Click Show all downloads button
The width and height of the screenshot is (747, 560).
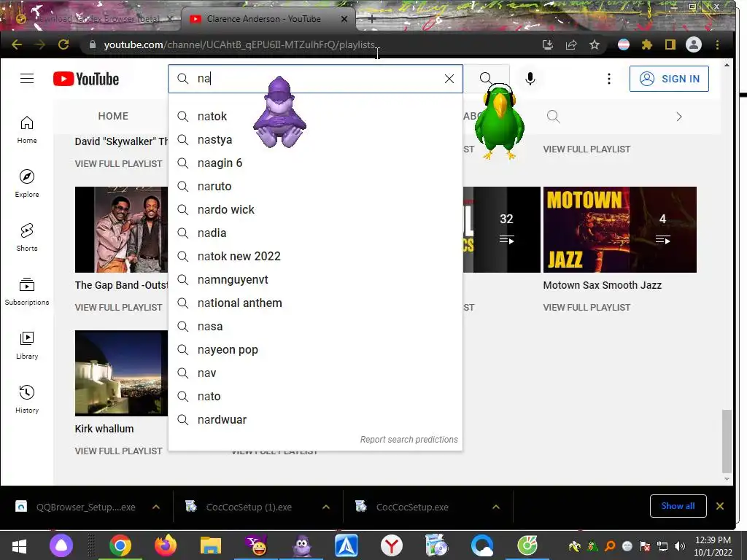(678, 506)
